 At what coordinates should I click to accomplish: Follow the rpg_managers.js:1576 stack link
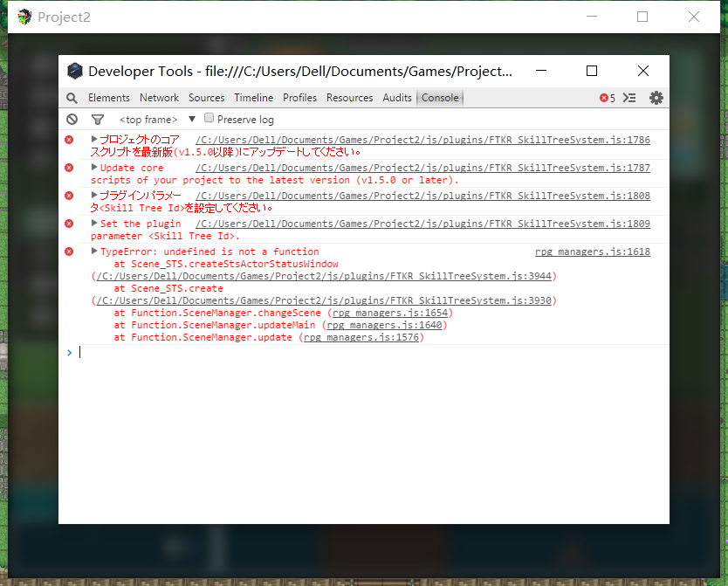coord(361,338)
